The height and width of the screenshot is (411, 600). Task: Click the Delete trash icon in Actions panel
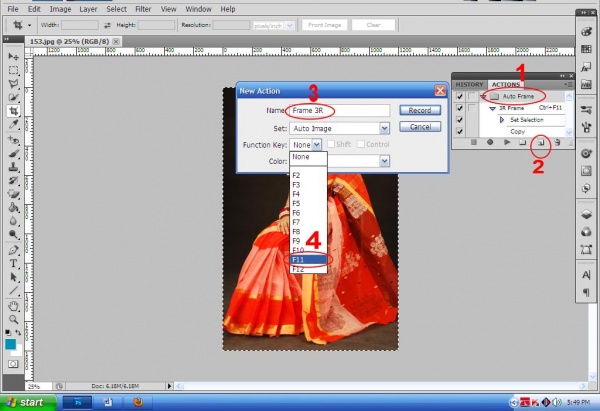pos(556,143)
